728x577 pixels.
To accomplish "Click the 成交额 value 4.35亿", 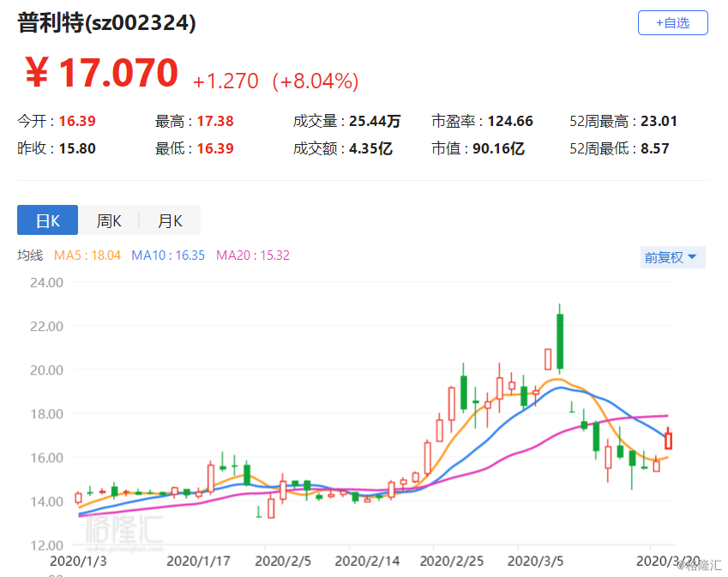I will tap(371, 148).
